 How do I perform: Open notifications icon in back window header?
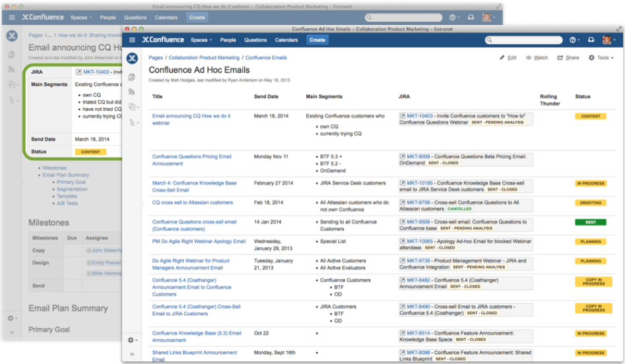point(471,17)
